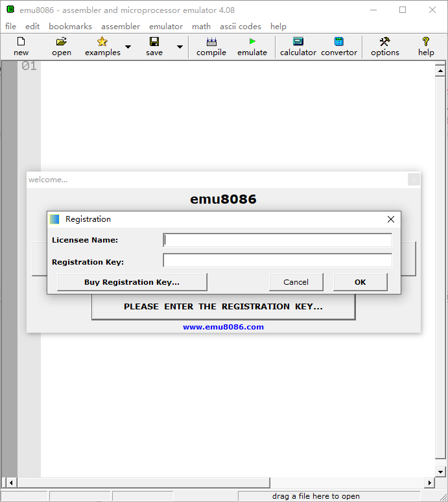Close the welcome window

pos(414,179)
